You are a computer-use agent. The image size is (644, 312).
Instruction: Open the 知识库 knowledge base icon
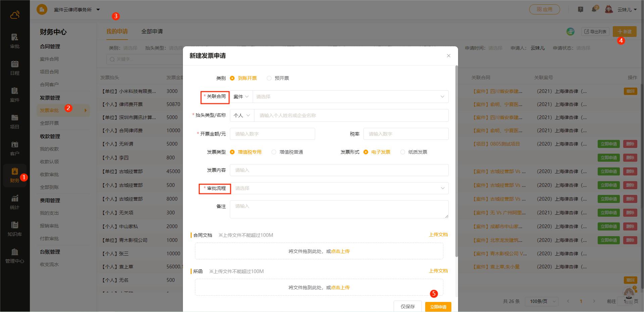click(15, 229)
